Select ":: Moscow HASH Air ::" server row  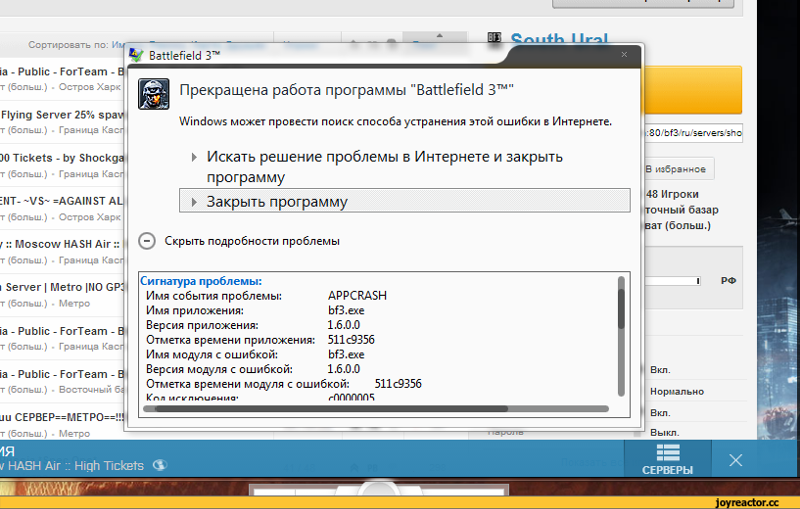point(61,251)
